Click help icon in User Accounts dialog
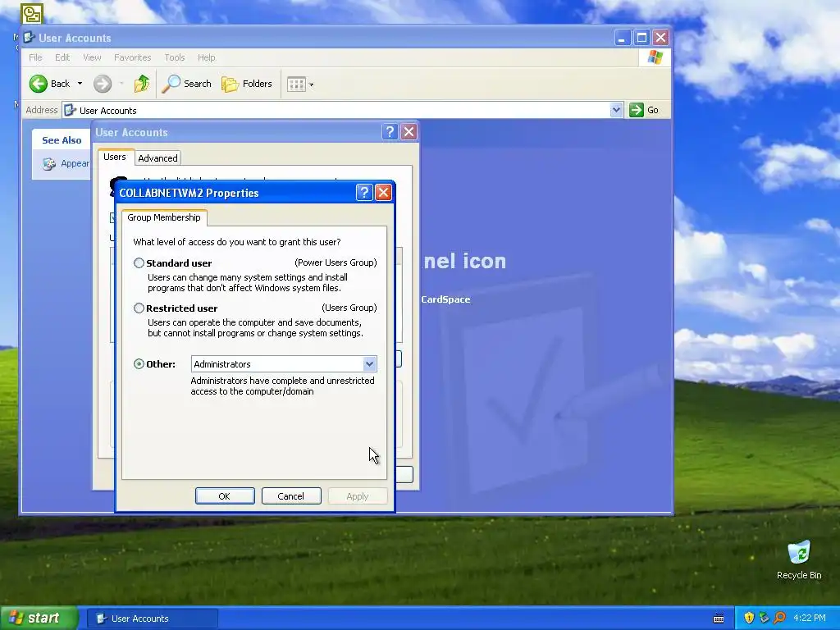 pyautogui.click(x=390, y=132)
